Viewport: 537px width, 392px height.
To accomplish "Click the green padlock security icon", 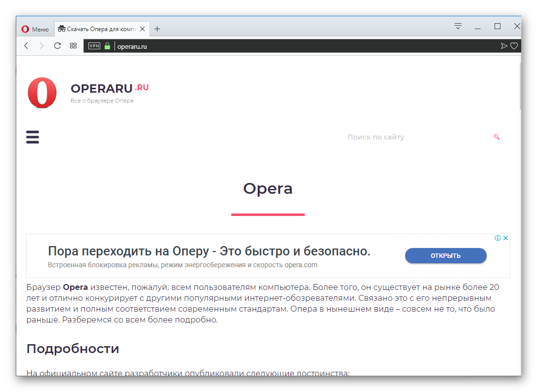I will click(x=107, y=46).
